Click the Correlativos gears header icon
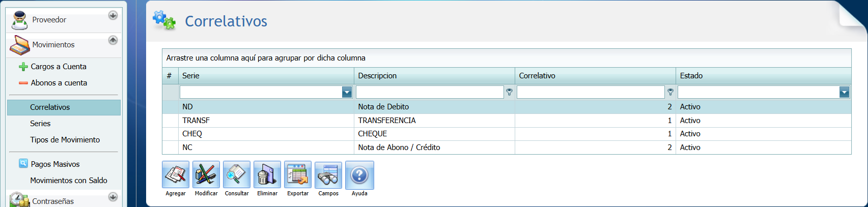This screenshot has width=868, height=207. [164, 20]
